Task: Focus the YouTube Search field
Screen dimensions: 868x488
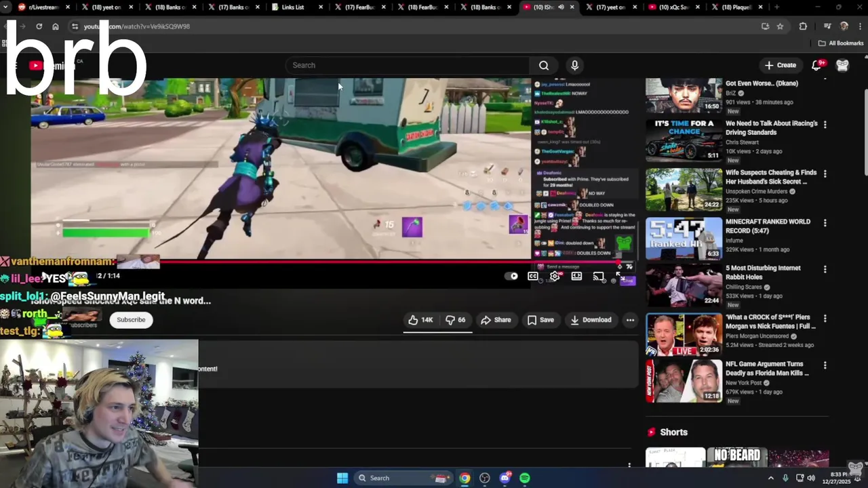Action: [408, 65]
